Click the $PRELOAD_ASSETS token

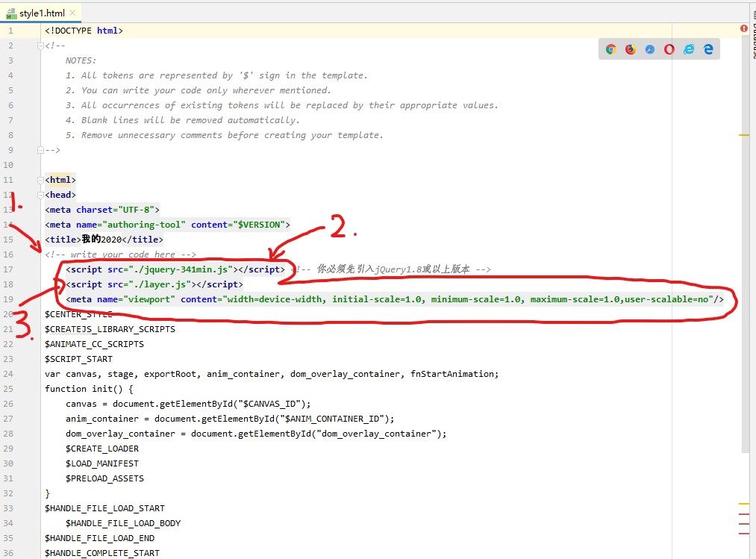click(104, 479)
